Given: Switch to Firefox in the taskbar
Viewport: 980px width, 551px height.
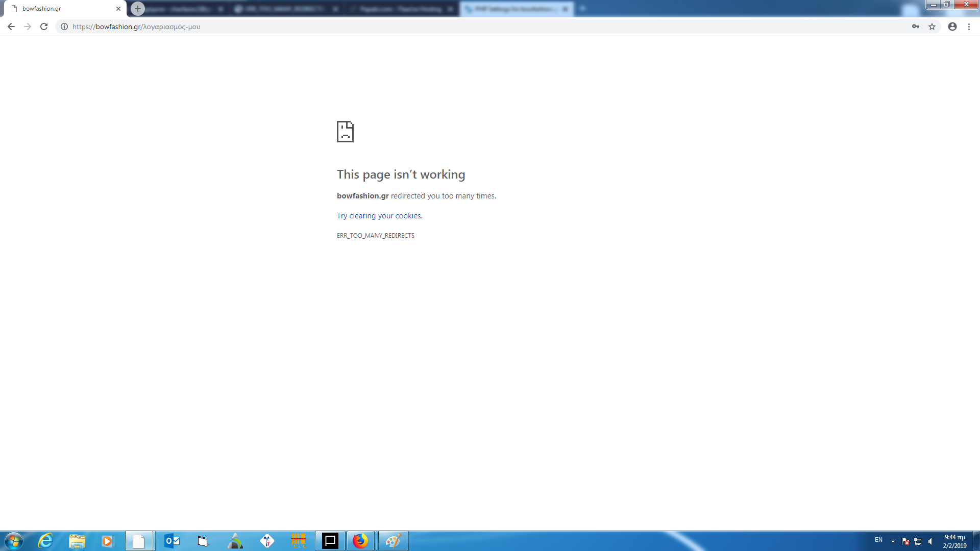Looking at the screenshot, I should pyautogui.click(x=360, y=541).
